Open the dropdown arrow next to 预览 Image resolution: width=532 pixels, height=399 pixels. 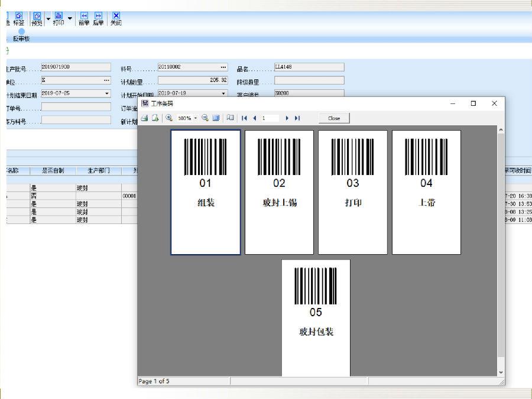48,19
